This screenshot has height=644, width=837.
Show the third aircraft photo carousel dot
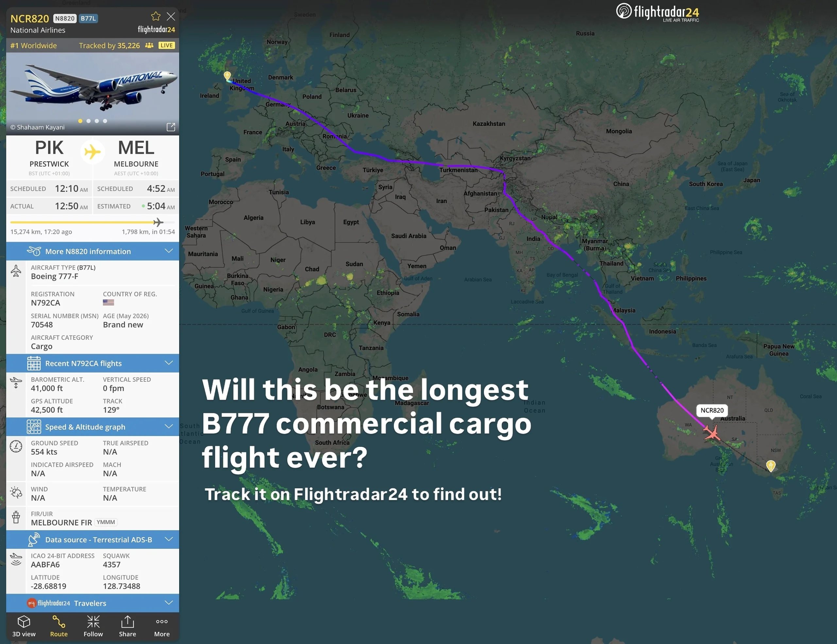(96, 121)
